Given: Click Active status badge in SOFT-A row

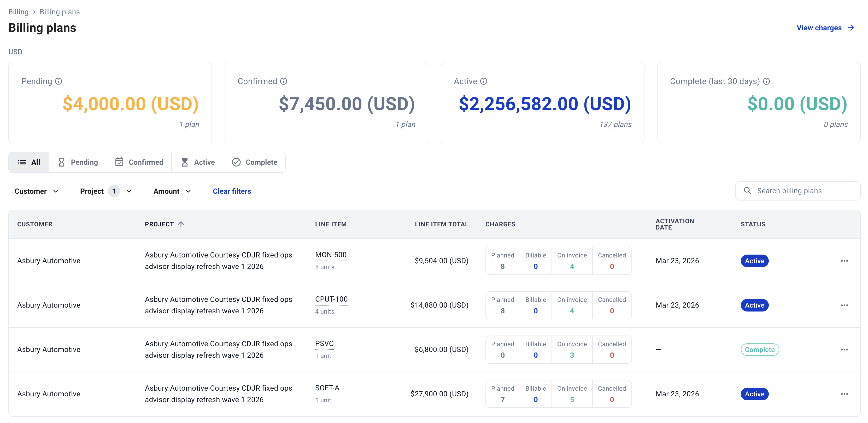Looking at the screenshot, I should tap(754, 394).
